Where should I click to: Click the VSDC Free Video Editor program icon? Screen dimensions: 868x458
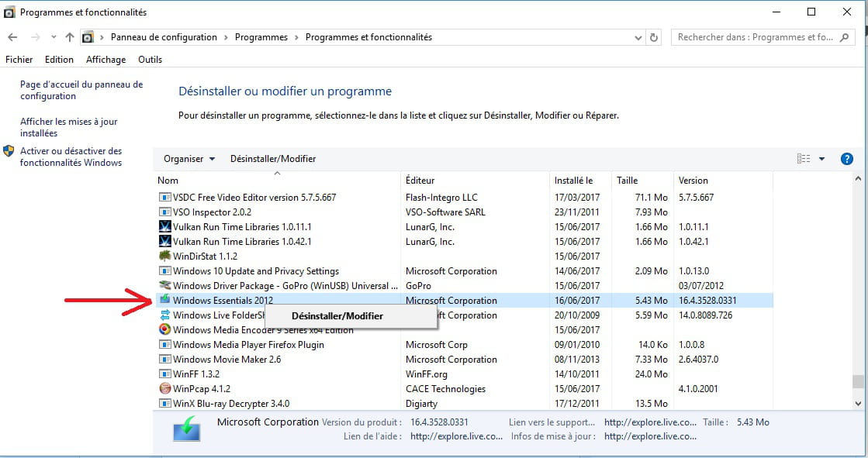point(164,198)
